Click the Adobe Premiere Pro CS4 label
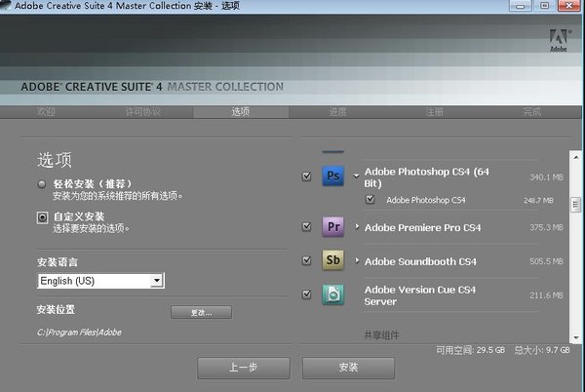This screenshot has width=585, height=392. tap(423, 227)
